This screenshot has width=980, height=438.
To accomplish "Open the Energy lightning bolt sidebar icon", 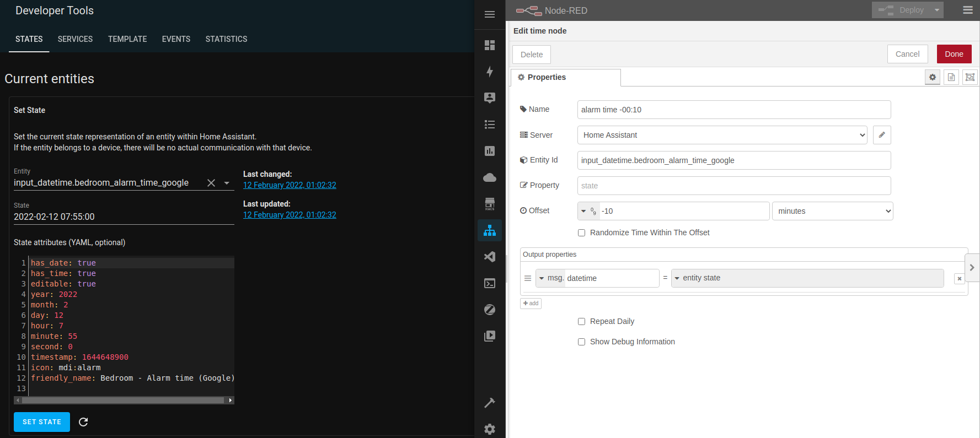I will [490, 72].
